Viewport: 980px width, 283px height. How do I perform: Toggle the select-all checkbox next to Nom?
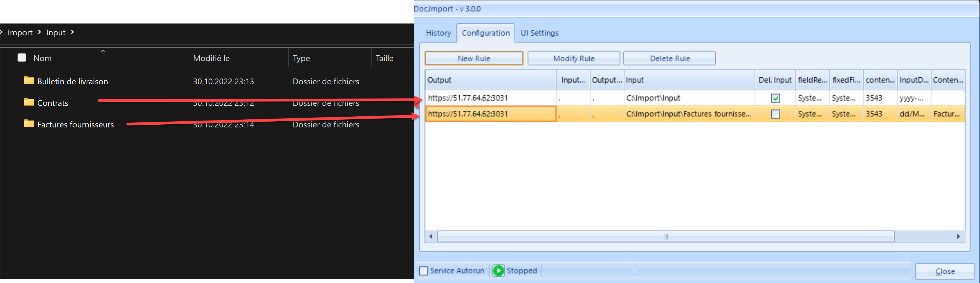22,58
